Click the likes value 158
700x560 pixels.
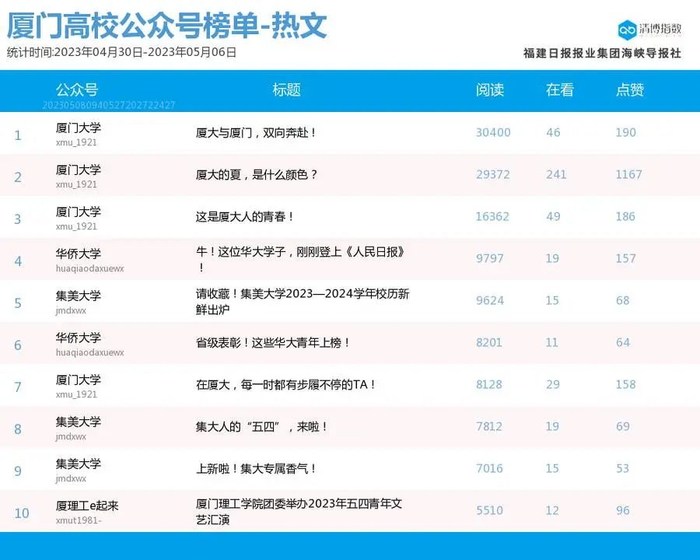[x=626, y=384]
